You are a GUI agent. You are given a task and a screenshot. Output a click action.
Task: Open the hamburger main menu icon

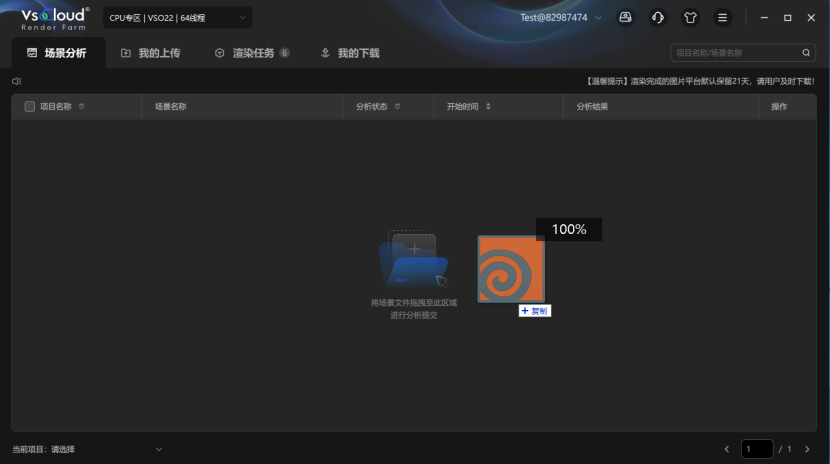[x=722, y=18]
